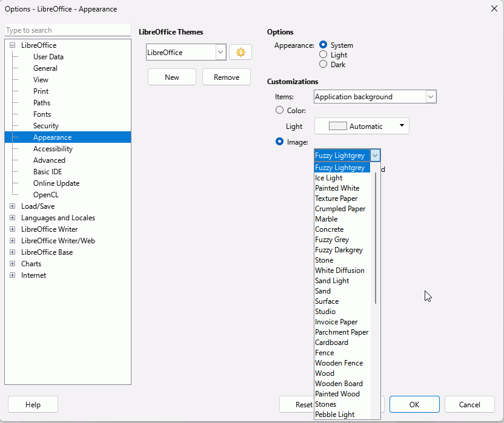Open the Fonts settings page
504x423 pixels.
[x=42, y=114]
